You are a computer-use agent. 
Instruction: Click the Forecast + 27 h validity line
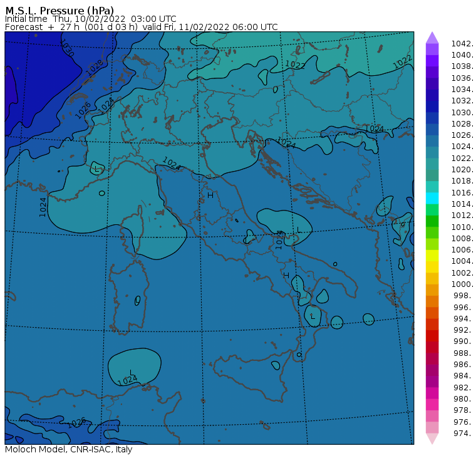coord(141,27)
